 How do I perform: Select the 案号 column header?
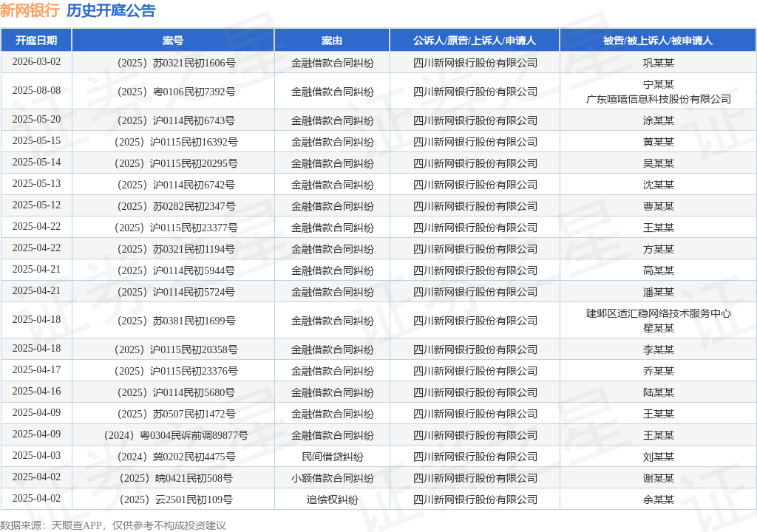tap(173, 41)
